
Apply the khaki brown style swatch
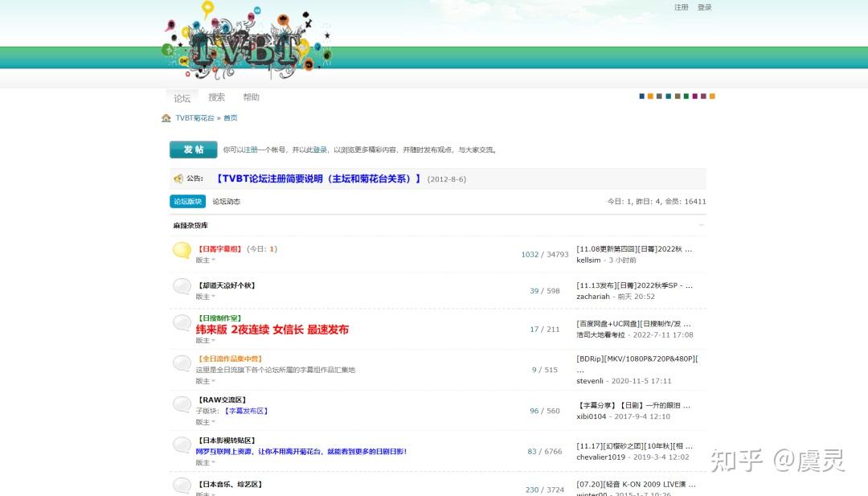(x=677, y=96)
